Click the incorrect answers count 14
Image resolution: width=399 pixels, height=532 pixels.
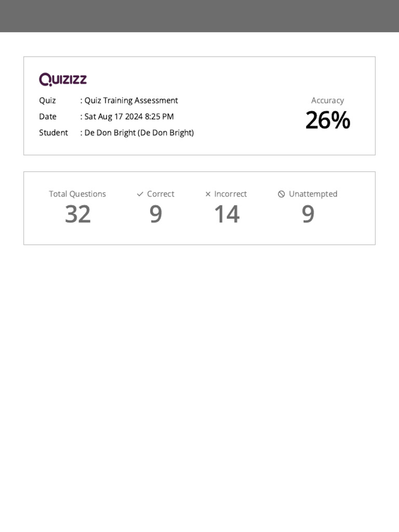[x=227, y=214]
